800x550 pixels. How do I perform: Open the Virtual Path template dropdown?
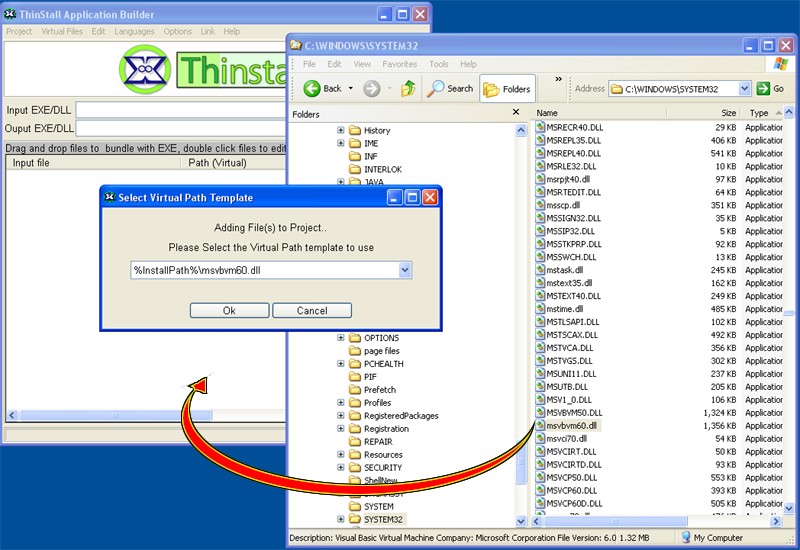405,270
